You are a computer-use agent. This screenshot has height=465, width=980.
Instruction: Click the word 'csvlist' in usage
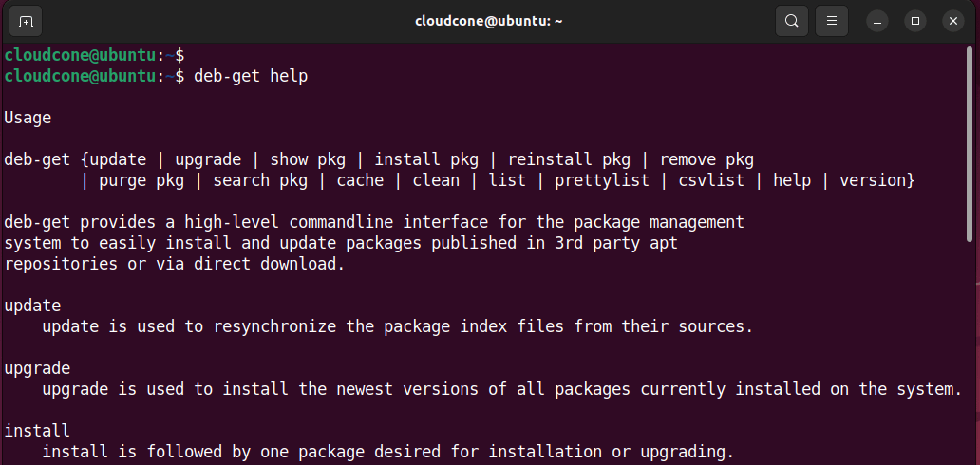coord(711,180)
